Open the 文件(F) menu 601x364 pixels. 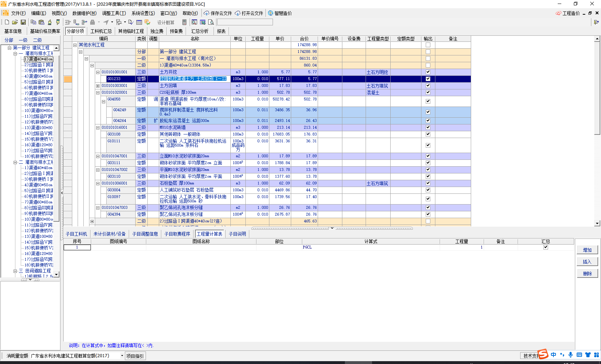pyautogui.click(x=18, y=13)
